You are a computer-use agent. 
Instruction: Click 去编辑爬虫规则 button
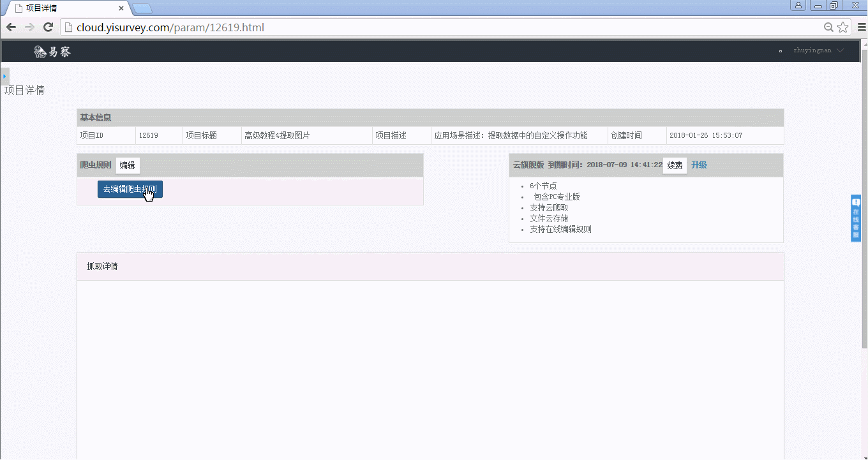pos(130,189)
